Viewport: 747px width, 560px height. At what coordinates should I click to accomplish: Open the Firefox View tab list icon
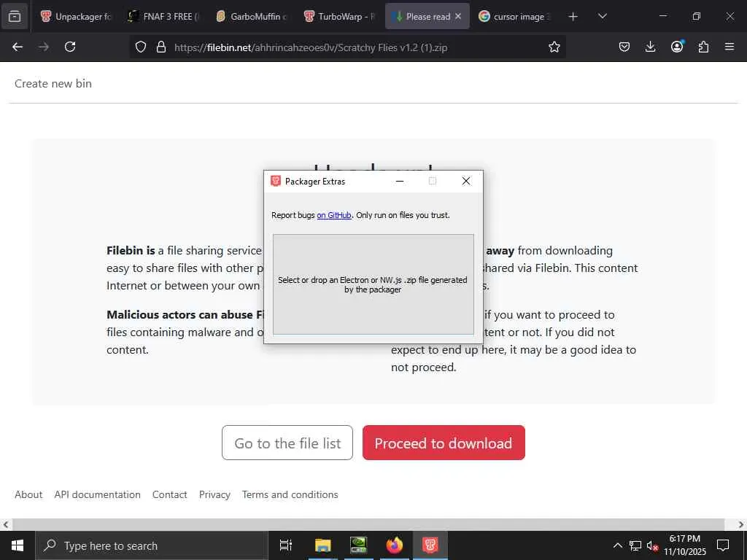[15, 16]
